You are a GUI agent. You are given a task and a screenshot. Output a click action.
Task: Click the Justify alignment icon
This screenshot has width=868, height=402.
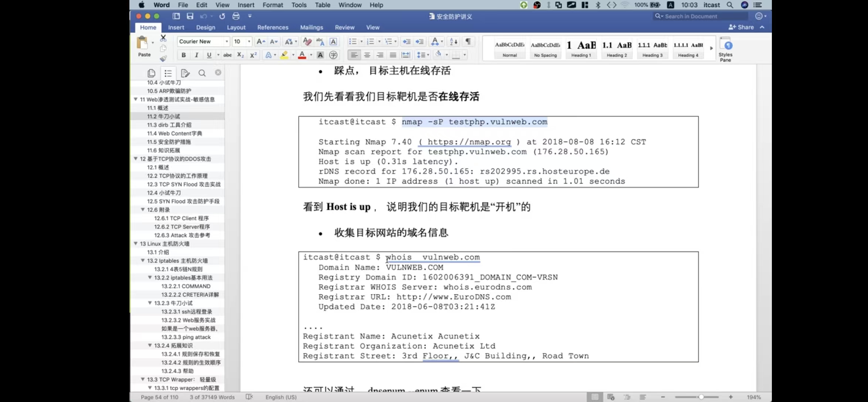click(393, 55)
